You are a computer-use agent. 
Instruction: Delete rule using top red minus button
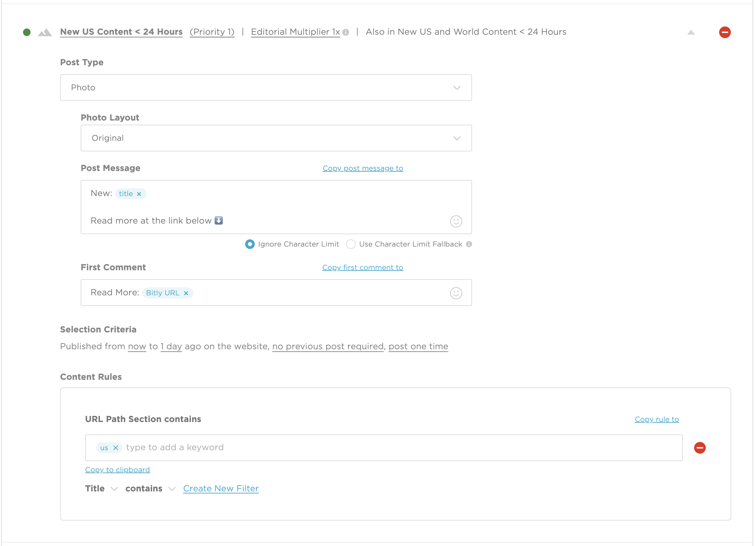click(x=725, y=32)
